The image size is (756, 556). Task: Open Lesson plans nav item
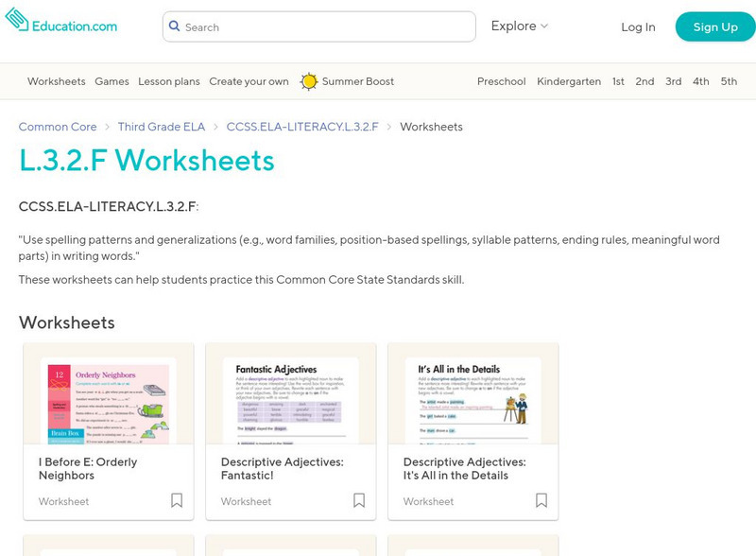169,81
